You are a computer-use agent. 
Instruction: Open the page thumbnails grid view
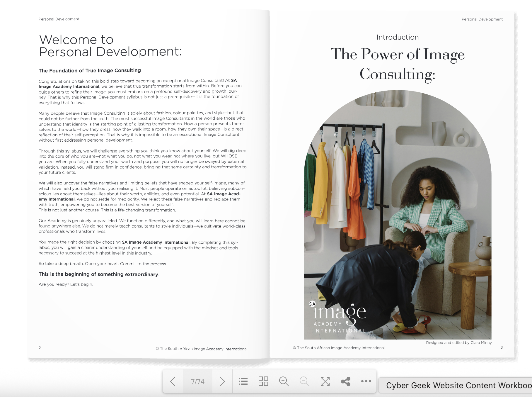pos(263,381)
